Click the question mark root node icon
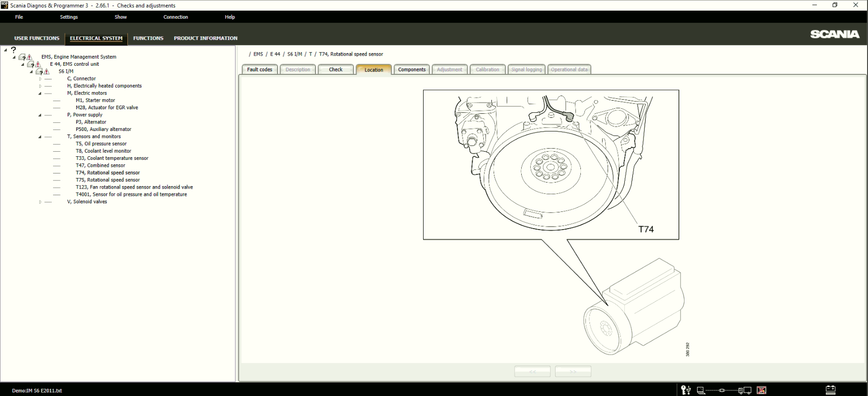868x396 pixels. (x=13, y=50)
